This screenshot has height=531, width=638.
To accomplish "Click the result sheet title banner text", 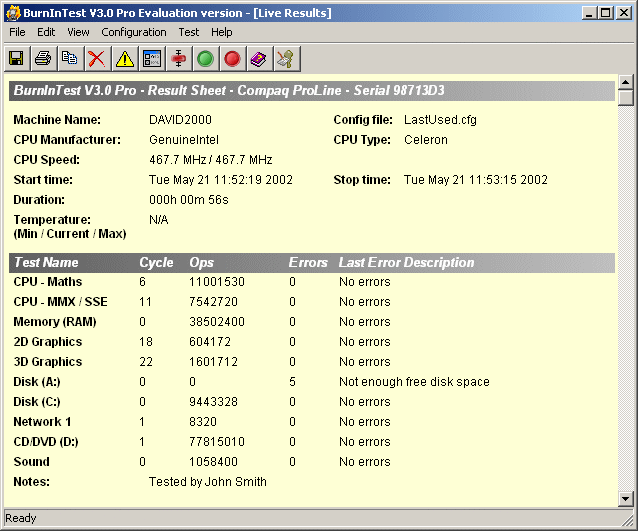I will pyautogui.click(x=229, y=90).
